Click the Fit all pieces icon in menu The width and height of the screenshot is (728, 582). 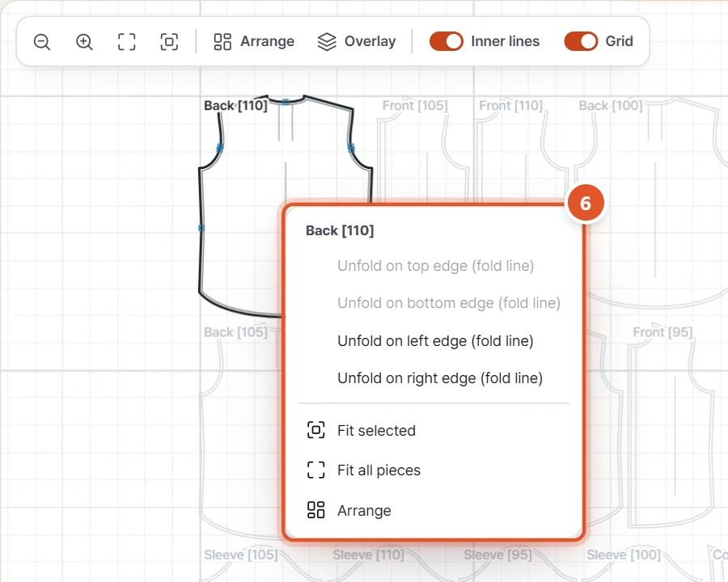[315, 470]
